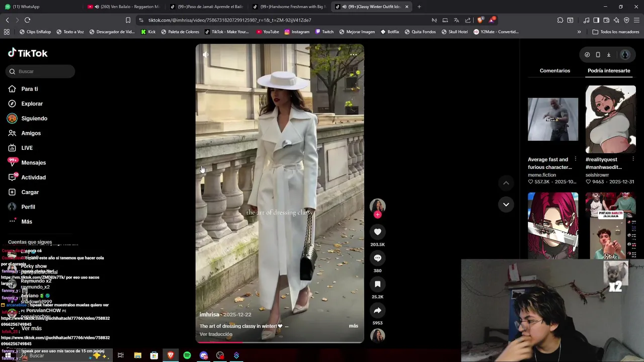Seek on the video progress bar
The width and height of the screenshot is (644, 362).
[x=280, y=342]
